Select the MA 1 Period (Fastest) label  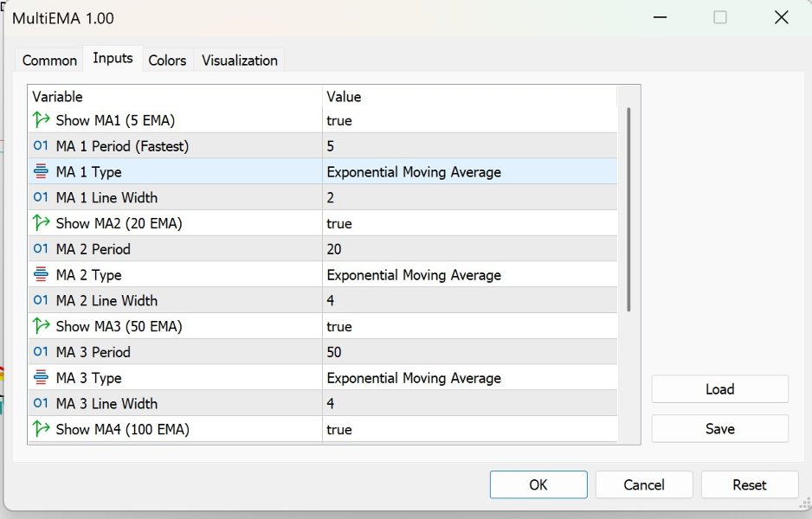coord(122,146)
